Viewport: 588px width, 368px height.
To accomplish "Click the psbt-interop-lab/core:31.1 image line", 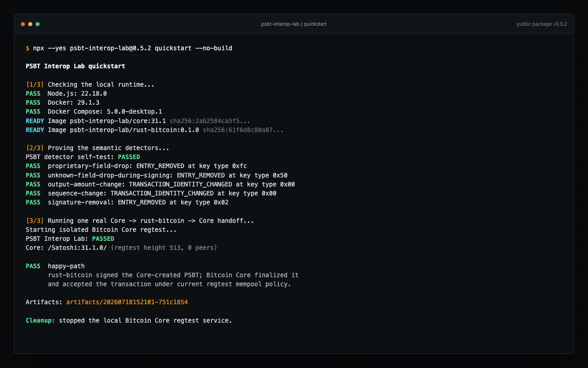I will (x=138, y=121).
